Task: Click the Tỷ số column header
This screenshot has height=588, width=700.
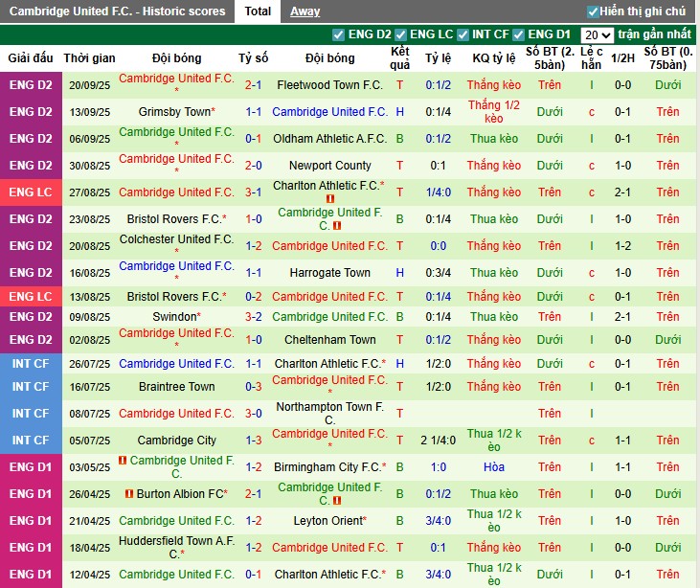Action: click(x=253, y=58)
